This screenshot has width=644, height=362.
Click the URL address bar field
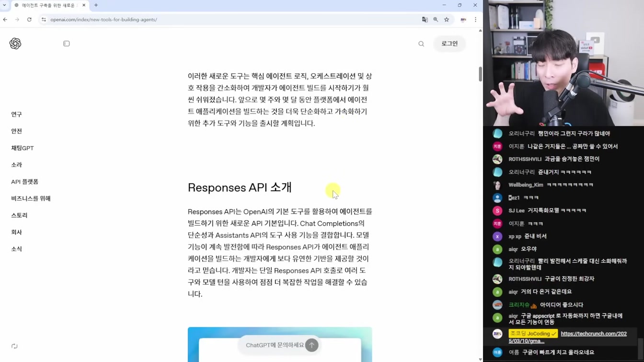(x=230, y=20)
